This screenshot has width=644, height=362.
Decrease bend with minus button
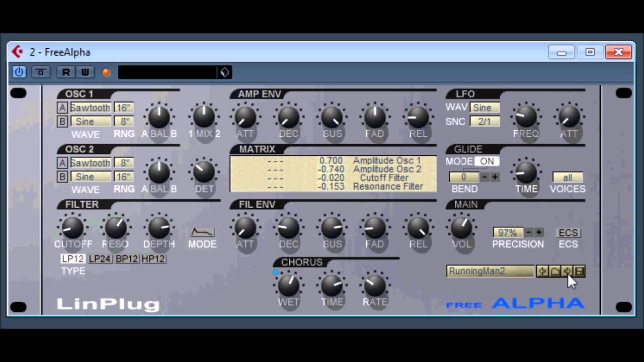click(x=485, y=177)
